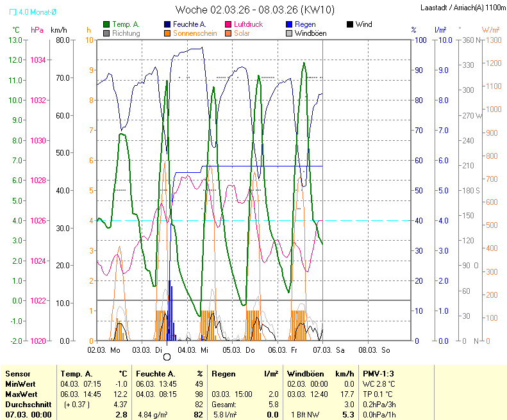This screenshot has height=420, width=507.
Task: Select the light gray Windböen legend marker
Action: [288, 33]
